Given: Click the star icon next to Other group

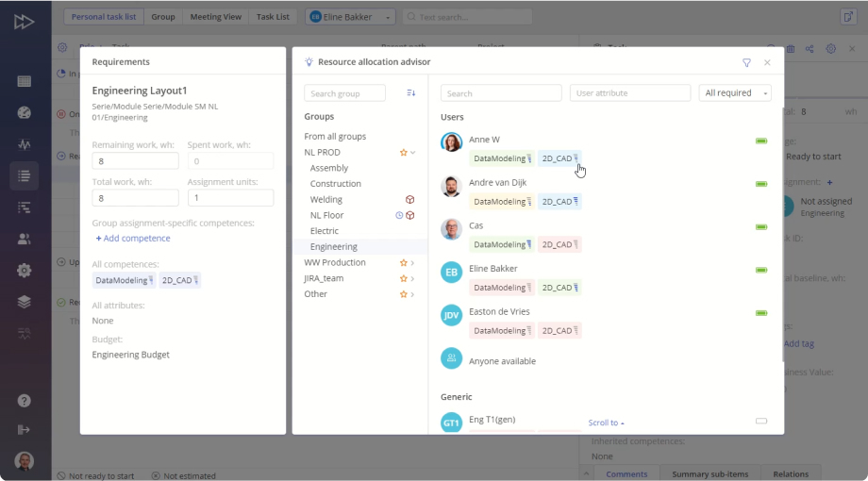Looking at the screenshot, I should pyautogui.click(x=404, y=294).
